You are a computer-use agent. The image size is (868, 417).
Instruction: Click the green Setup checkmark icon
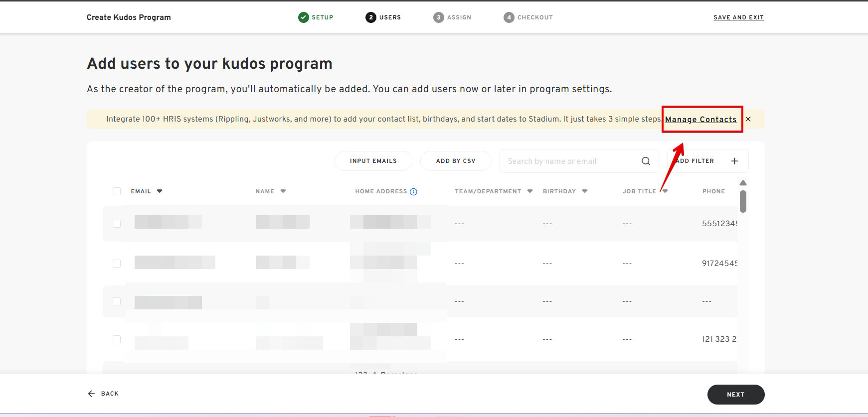tap(303, 17)
